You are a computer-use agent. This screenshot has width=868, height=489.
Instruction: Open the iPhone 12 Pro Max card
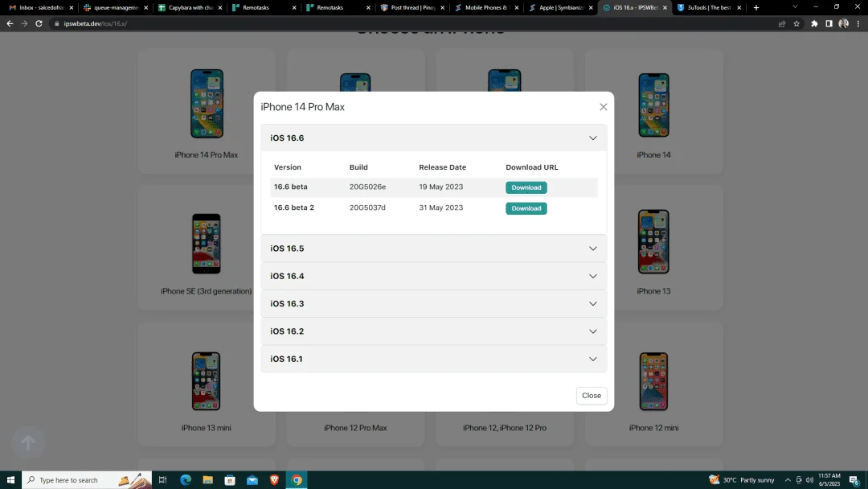(x=355, y=428)
